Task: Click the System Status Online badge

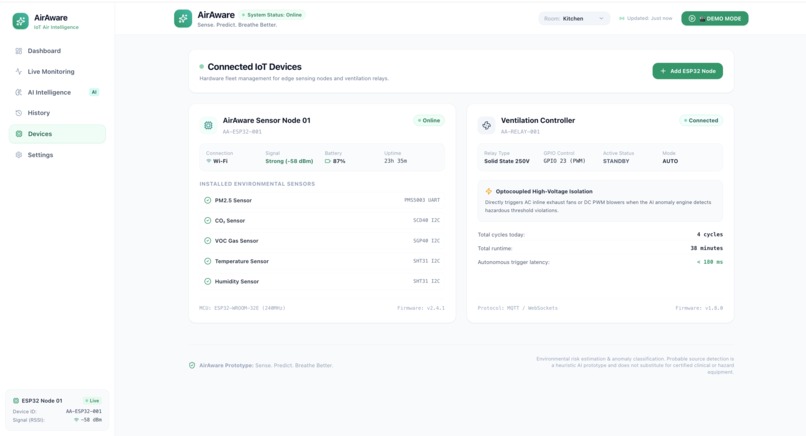Action: coord(272,15)
